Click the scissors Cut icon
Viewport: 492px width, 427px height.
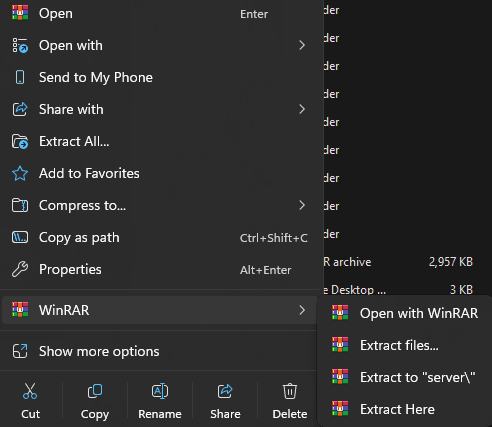[30, 391]
